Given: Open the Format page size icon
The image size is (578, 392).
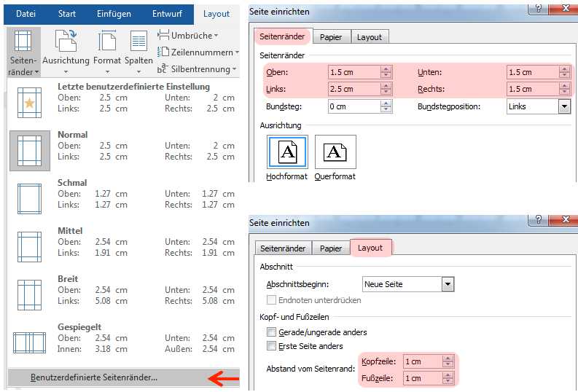Looking at the screenshot, I should click(107, 46).
